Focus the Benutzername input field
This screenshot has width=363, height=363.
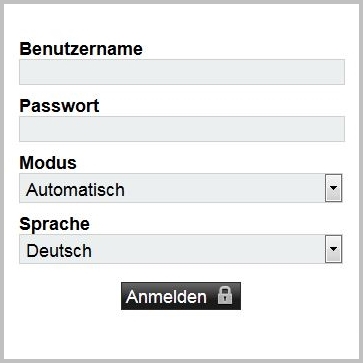(x=182, y=72)
